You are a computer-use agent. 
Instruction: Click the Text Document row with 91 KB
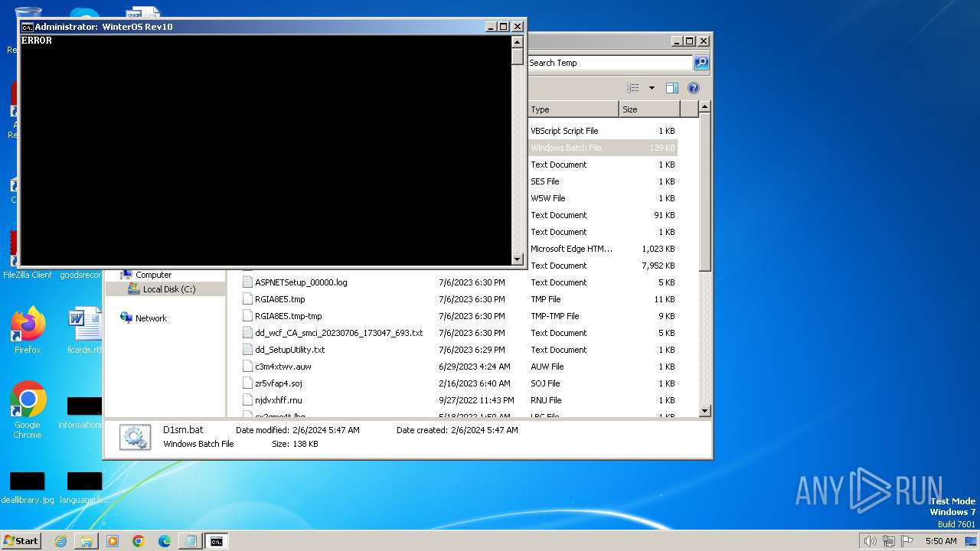[603, 215]
